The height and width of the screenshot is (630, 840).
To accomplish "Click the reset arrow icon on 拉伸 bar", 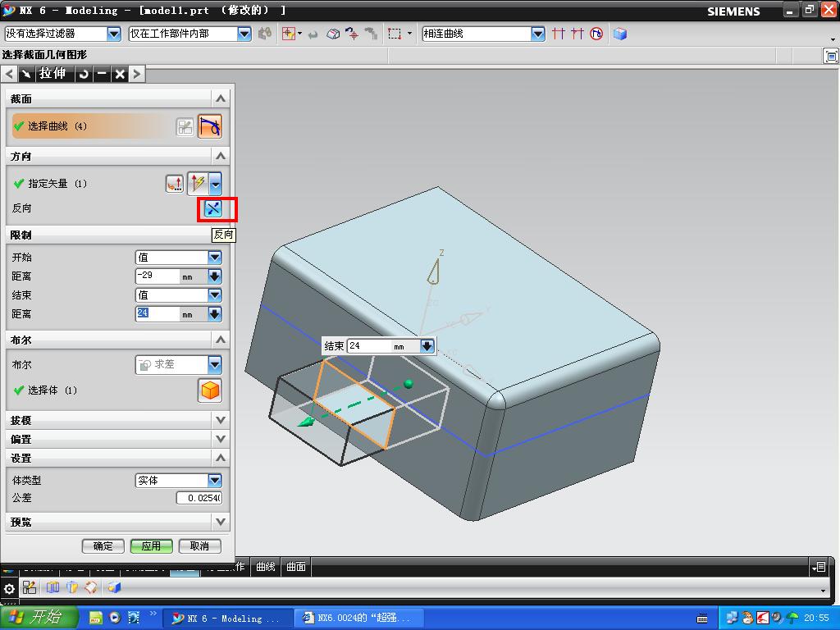I will tap(84, 74).
